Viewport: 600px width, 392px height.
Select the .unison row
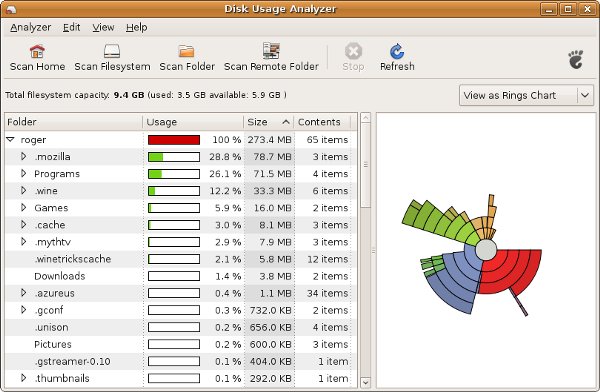tap(181, 327)
